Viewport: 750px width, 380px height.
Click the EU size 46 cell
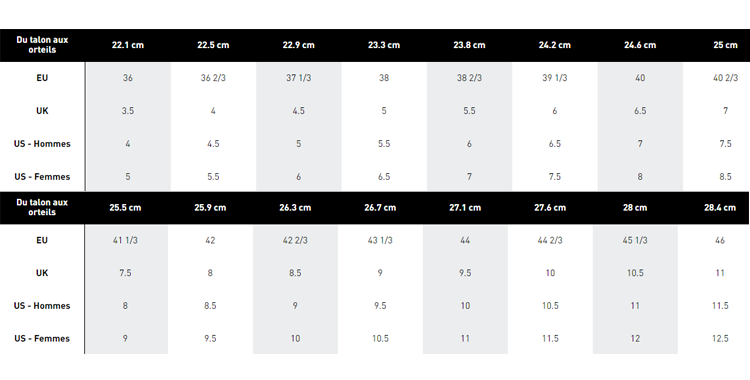tap(720, 240)
